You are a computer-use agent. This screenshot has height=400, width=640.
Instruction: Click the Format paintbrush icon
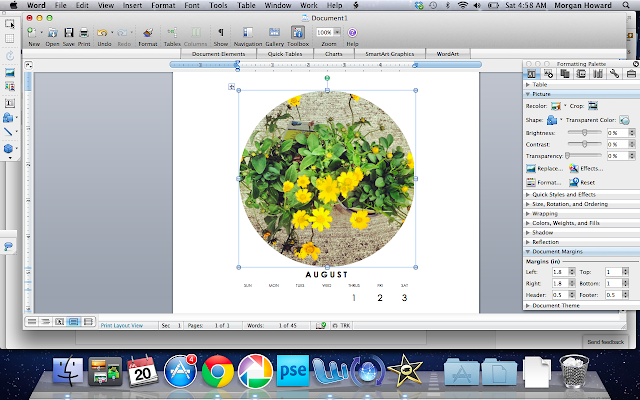coord(148,33)
